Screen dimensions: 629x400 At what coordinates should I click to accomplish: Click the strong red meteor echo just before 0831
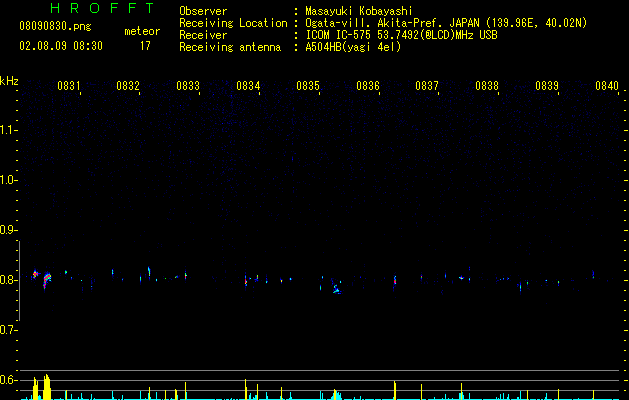coord(47,279)
